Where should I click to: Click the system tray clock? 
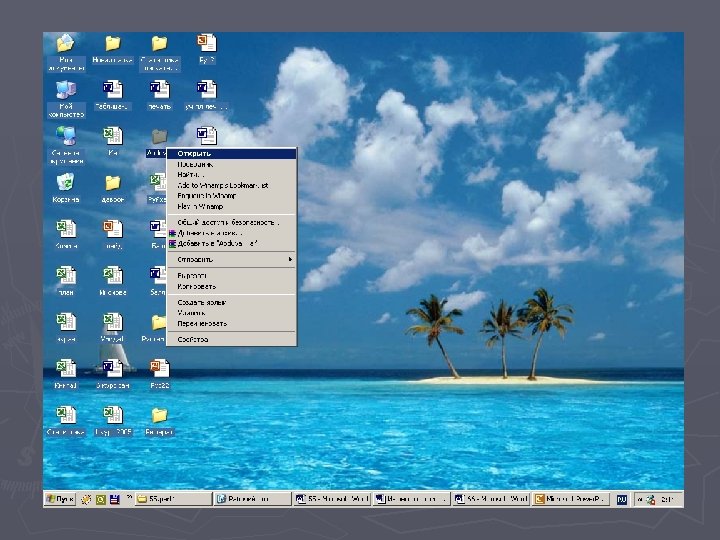pyautogui.click(x=667, y=498)
